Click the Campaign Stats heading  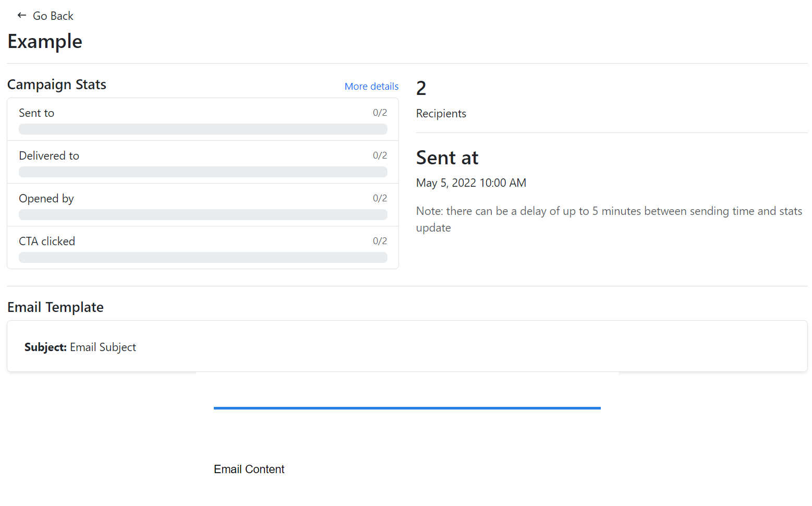point(57,85)
